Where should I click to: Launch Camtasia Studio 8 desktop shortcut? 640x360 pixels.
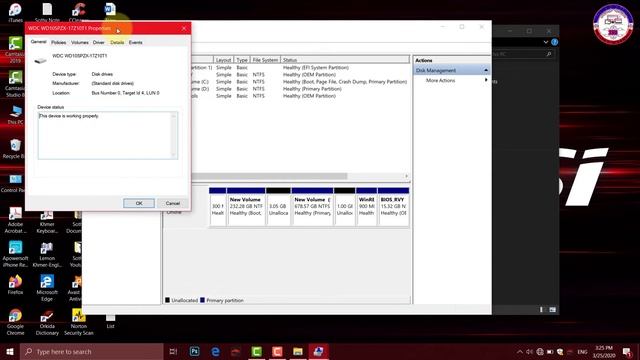pos(15,84)
